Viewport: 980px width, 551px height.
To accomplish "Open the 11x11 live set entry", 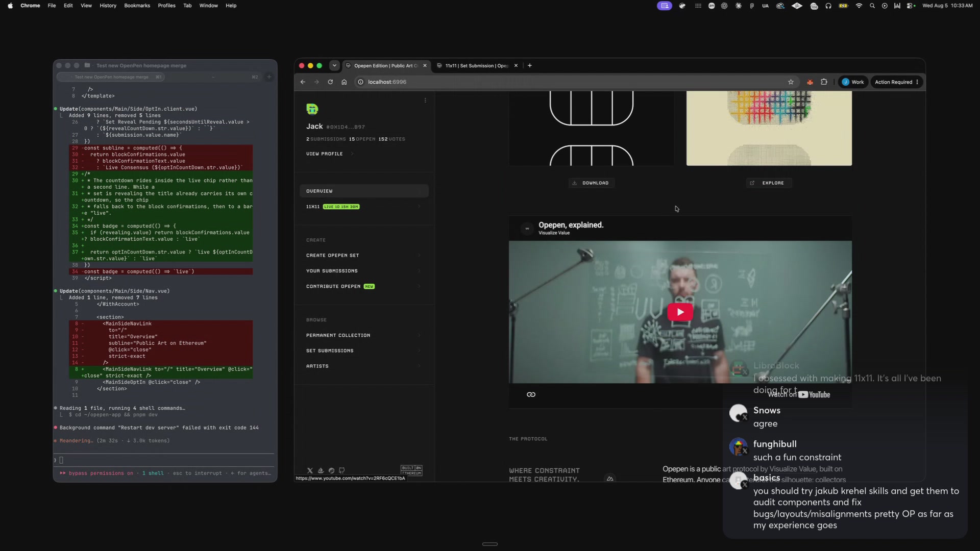I will [364, 207].
